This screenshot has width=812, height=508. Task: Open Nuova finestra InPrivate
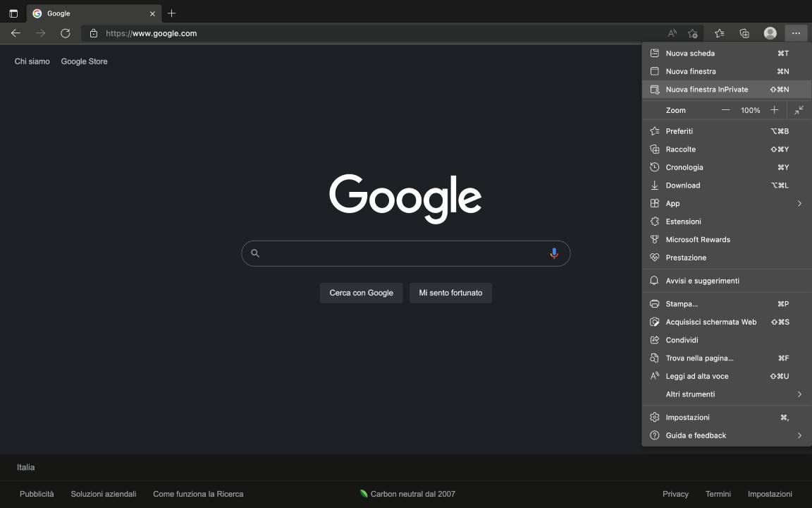[707, 89]
